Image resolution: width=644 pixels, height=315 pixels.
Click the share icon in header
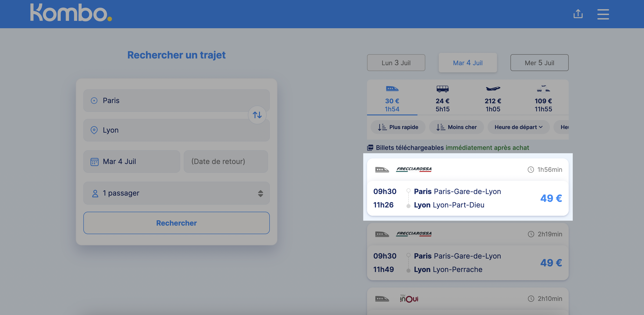(578, 14)
